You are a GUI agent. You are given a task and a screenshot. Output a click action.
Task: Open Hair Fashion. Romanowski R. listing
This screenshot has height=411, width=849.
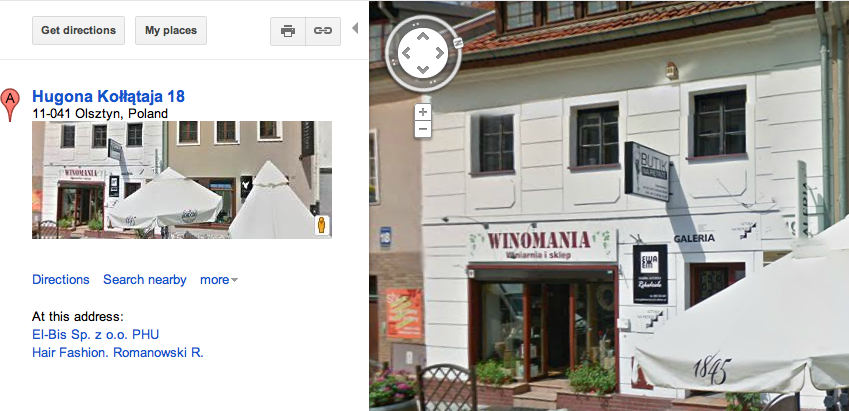point(117,353)
